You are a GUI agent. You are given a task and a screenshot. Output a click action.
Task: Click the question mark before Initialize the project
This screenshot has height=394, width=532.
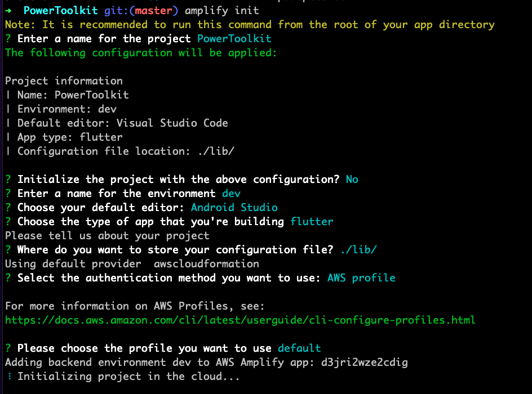point(8,179)
